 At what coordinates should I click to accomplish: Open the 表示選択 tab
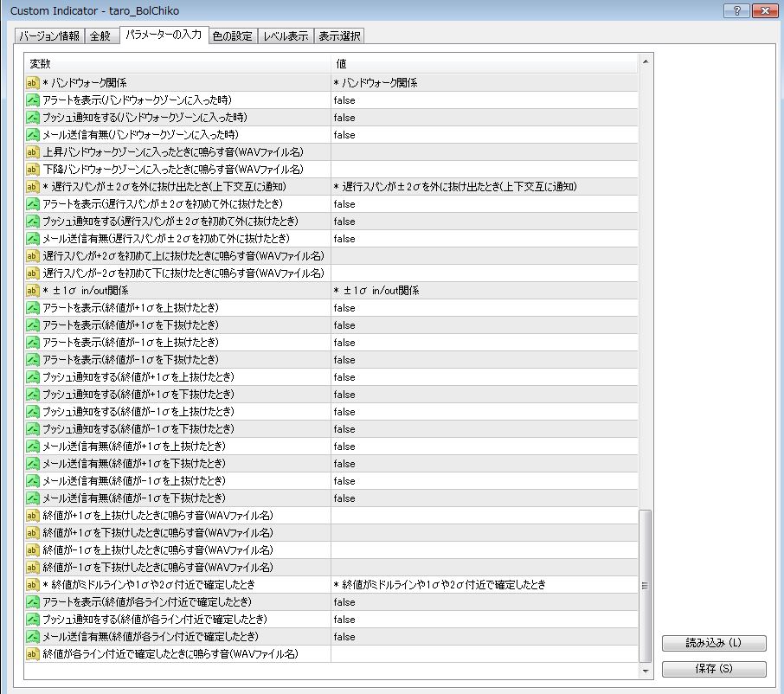pos(339,36)
